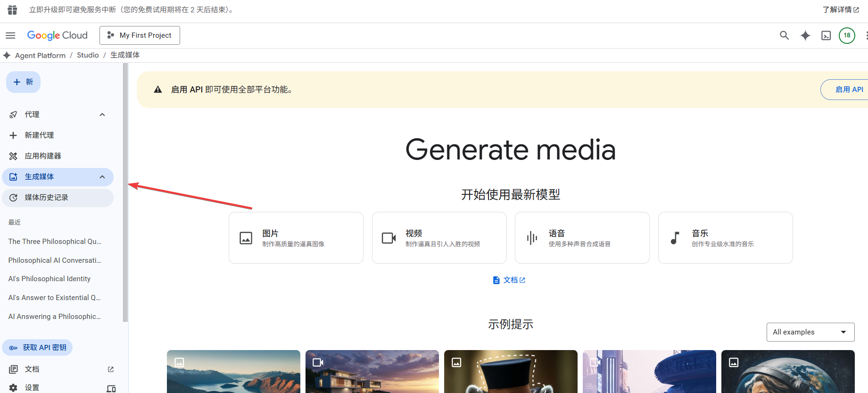Collapse the 代理 section chevron
This screenshot has height=393, width=868.
102,115
